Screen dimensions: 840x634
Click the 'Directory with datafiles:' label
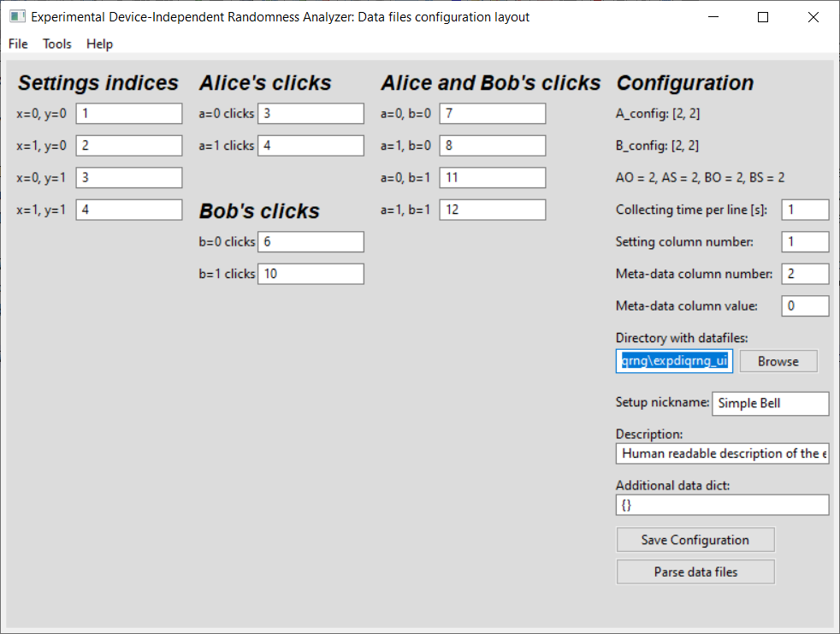682,338
